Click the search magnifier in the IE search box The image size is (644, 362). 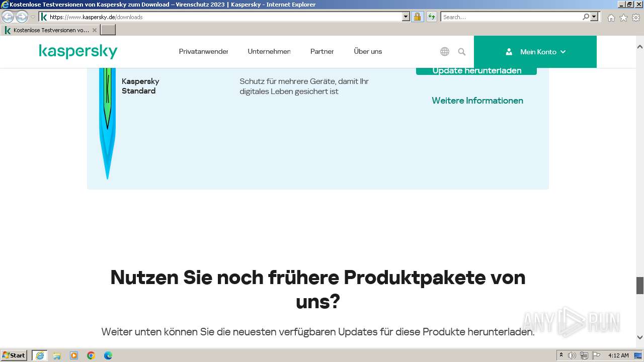(x=586, y=17)
